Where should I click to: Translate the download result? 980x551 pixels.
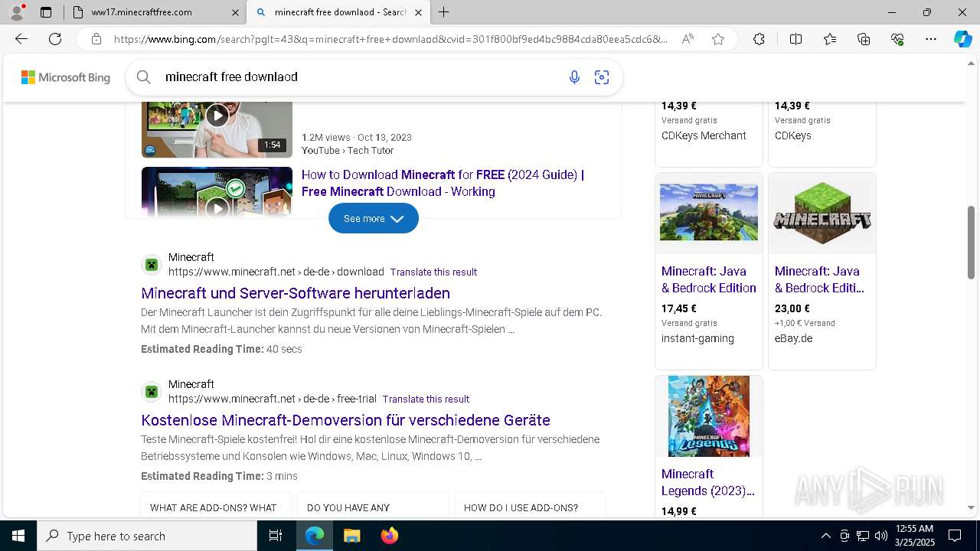pyautogui.click(x=433, y=272)
